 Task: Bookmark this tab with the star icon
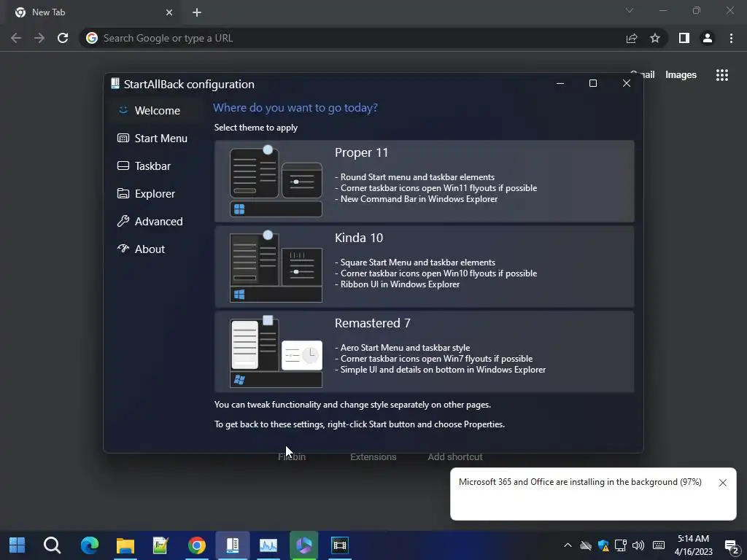655,38
